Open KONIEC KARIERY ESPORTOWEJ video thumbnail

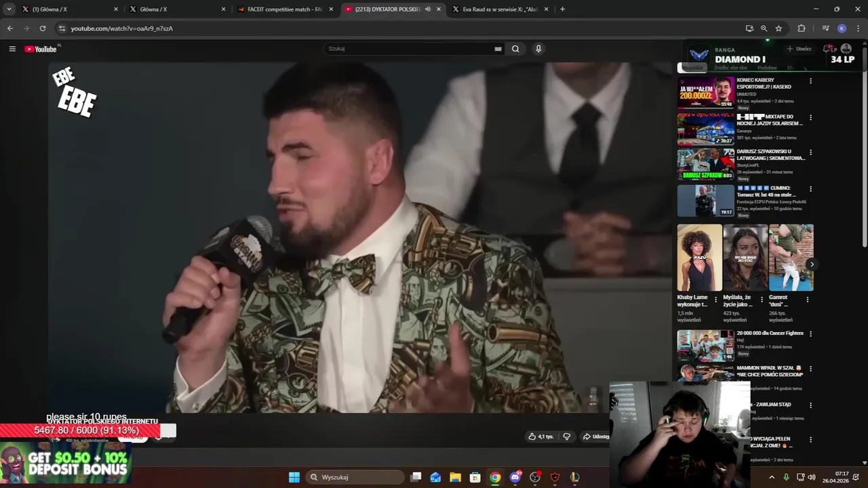click(706, 92)
